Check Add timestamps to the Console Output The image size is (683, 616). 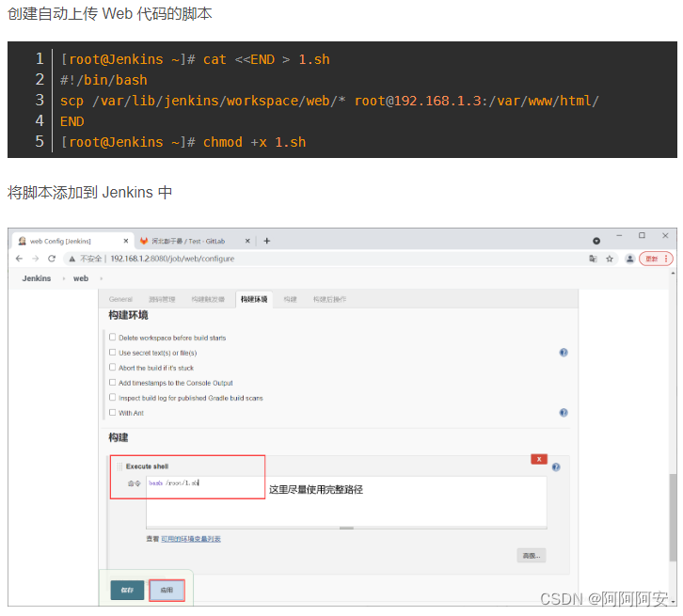(x=112, y=382)
